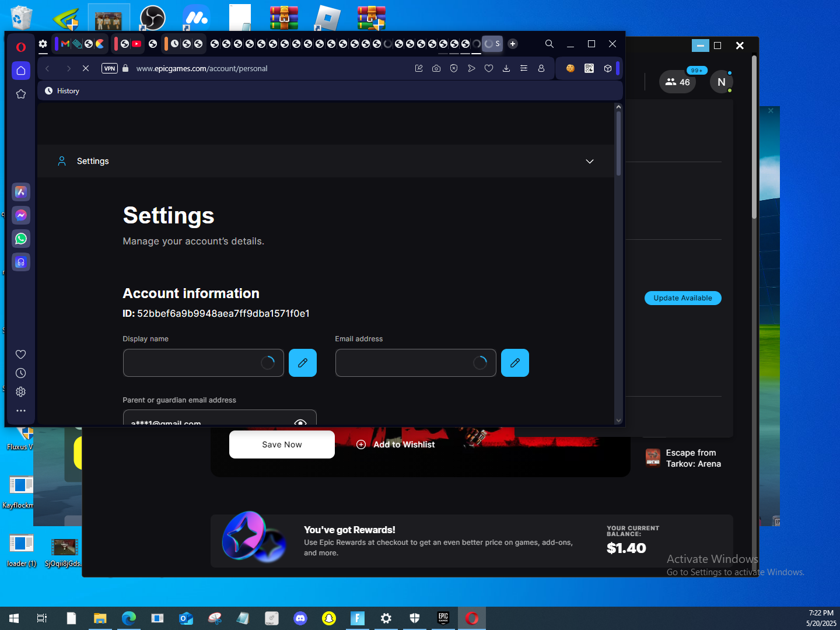Click Add to Wishlist
This screenshot has width=840, height=630.
[x=395, y=444]
